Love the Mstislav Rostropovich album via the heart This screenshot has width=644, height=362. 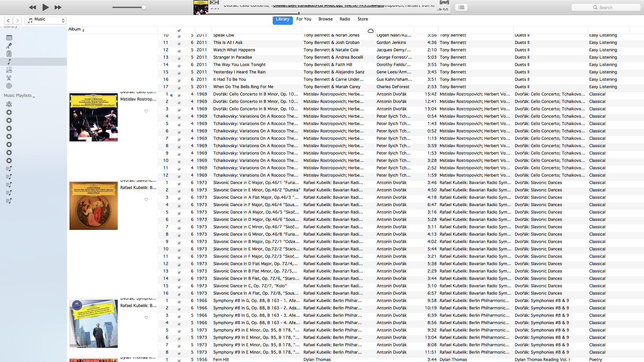pos(146,111)
